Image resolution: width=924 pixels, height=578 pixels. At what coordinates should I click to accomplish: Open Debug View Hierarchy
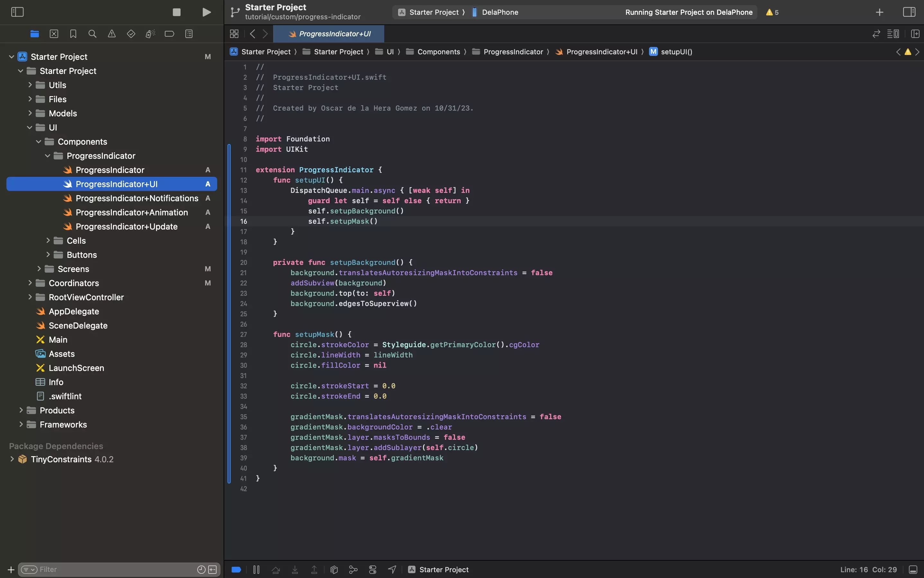pyautogui.click(x=334, y=570)
